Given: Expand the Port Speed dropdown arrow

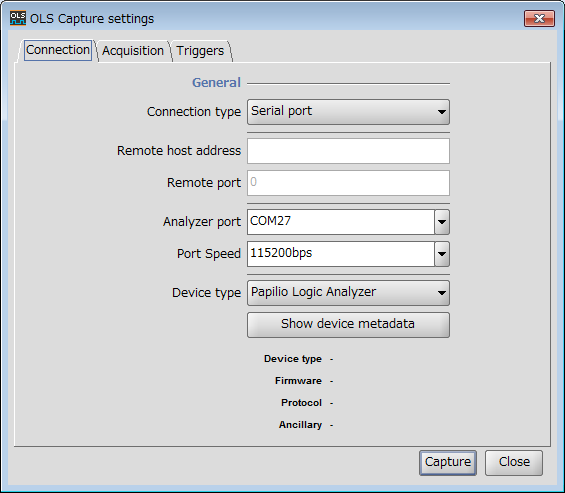Looking at the screenshot, I should (442, 254).
